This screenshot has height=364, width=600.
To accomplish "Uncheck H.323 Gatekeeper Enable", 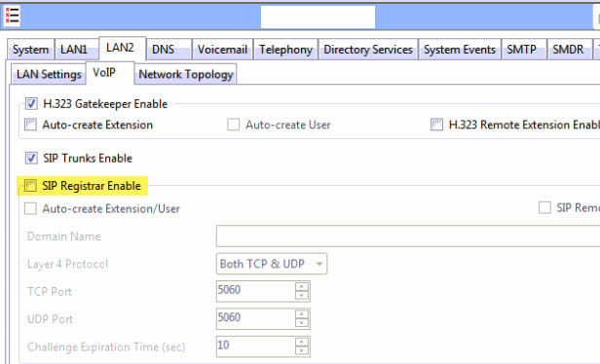I will click(x=31, y=103).
